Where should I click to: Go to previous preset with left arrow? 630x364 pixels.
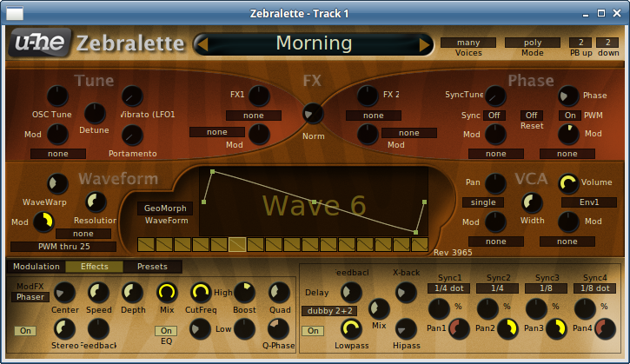tap(202, 44)
